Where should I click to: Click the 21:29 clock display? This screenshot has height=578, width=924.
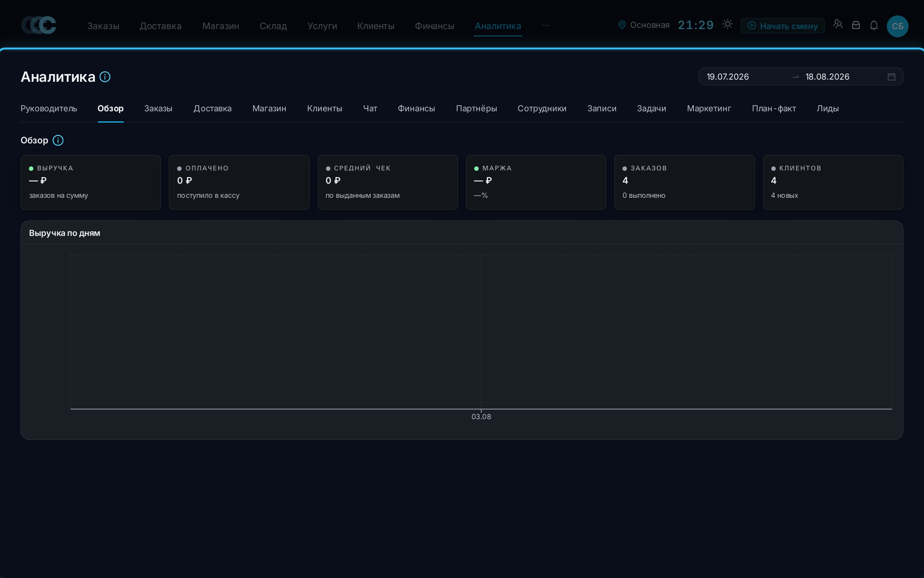coord(696,25)
